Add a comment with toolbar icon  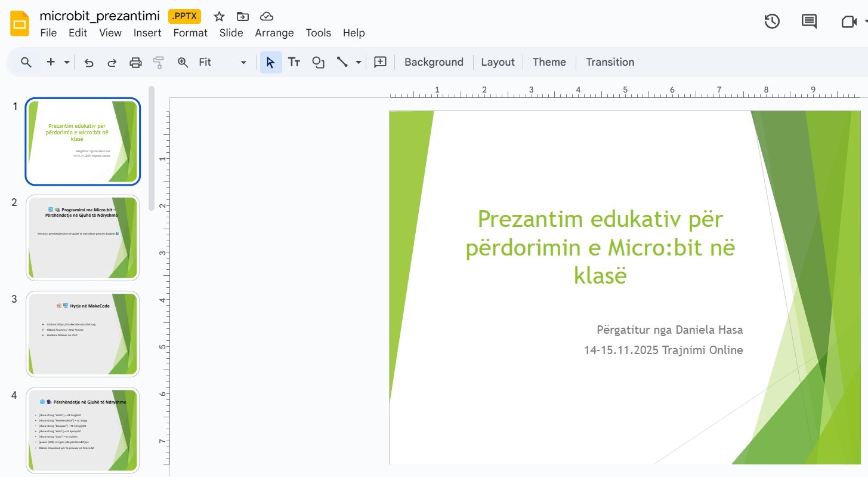point(380,62)
